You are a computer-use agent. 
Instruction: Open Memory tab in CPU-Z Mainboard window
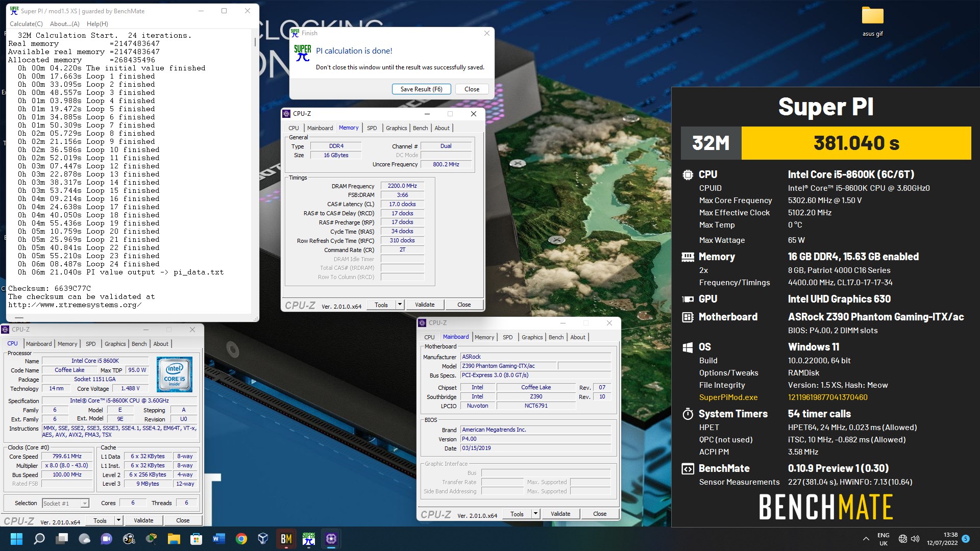[484, 337]
